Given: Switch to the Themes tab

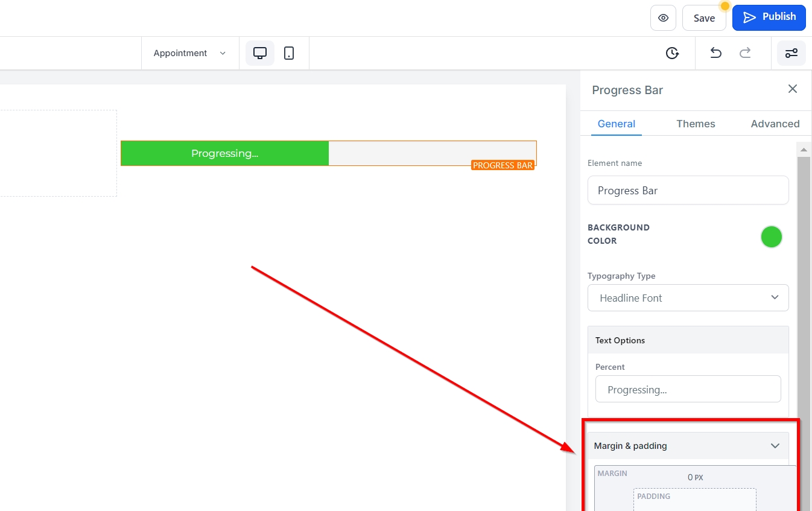Looking at the screenshot, I should [696, 124].
